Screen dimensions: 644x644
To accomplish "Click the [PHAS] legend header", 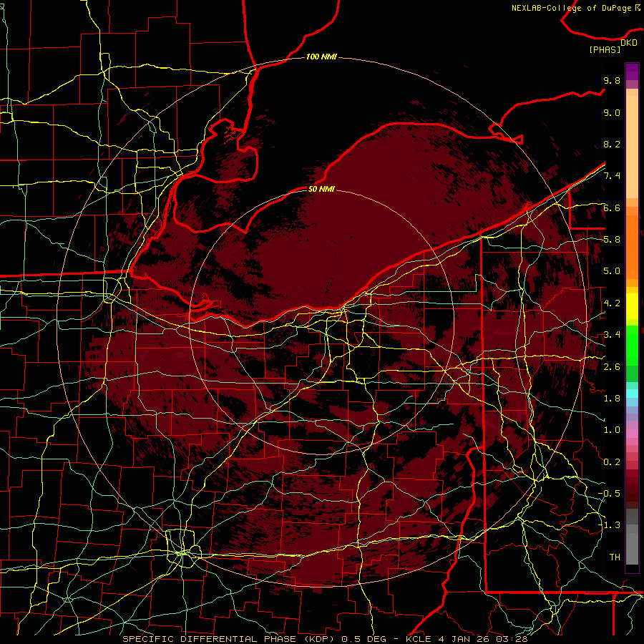I will click(x=605, y=49).
